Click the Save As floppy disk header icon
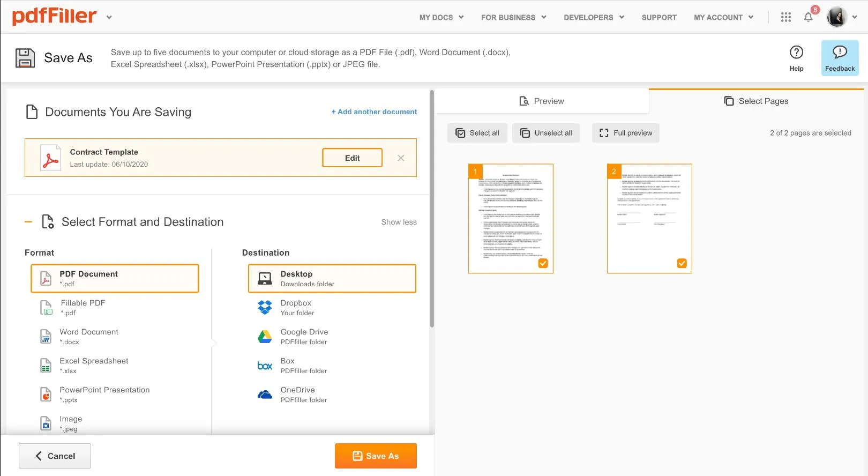 pyautogui.click(x=25, y=58)
